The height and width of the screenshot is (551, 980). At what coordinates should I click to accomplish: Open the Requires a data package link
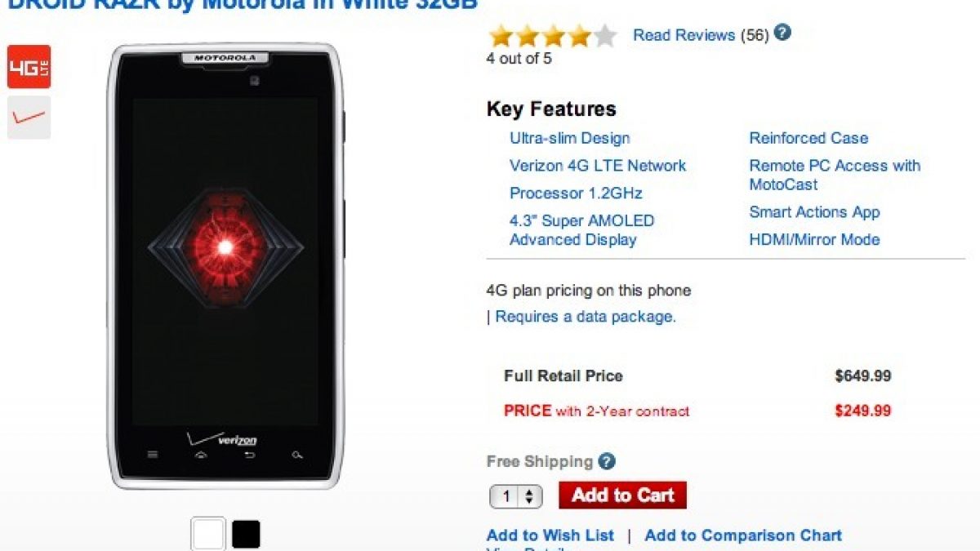(586, 317)
